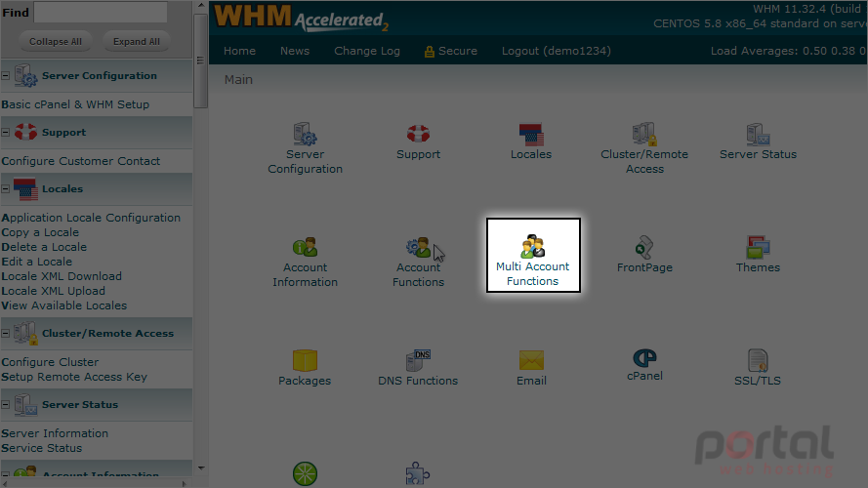Click Server Status sidebar header icon

pos(25,404)
